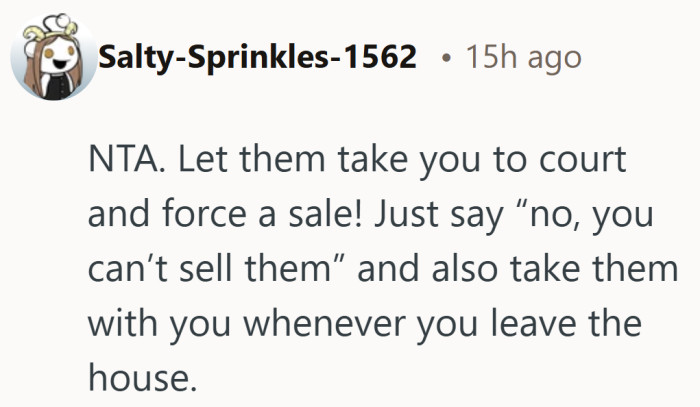
Task: Click the "15h ago" comment timestamp
Action: [522, 58]
